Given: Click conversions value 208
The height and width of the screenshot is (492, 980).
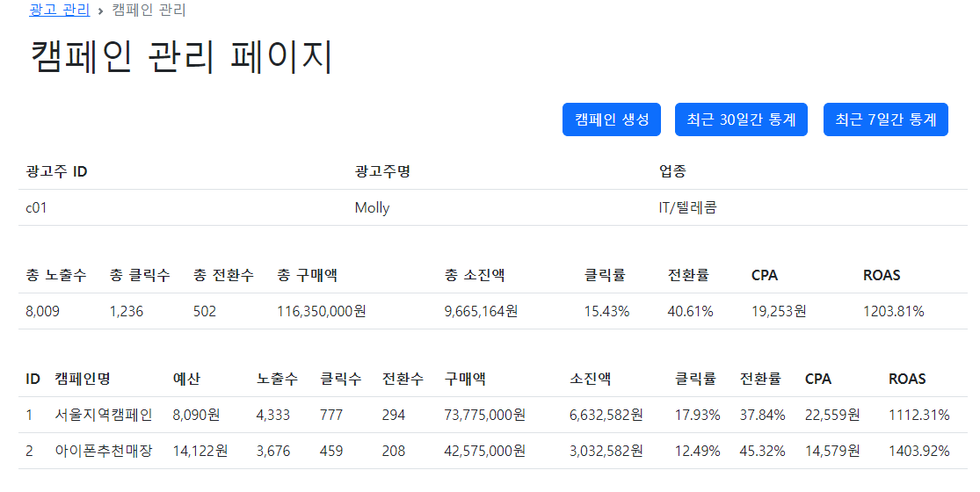Looking at the screenshot, I should tap(394, 452).
